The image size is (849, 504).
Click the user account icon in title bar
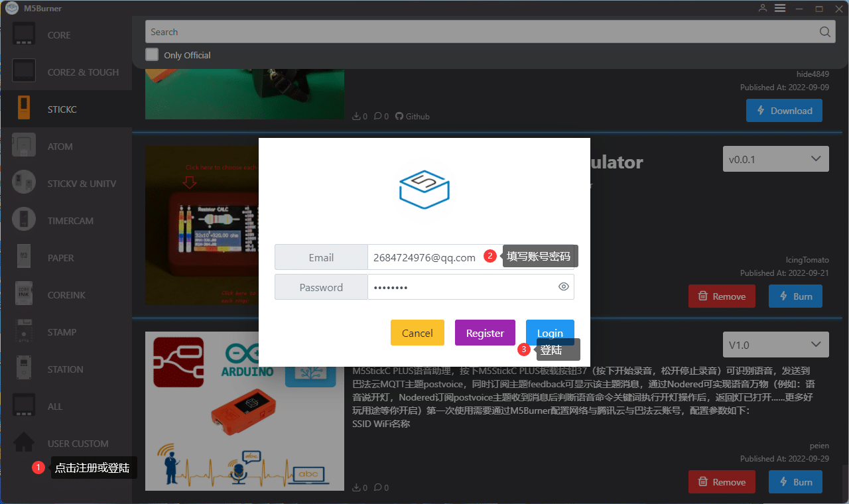(x=763, y=8)
